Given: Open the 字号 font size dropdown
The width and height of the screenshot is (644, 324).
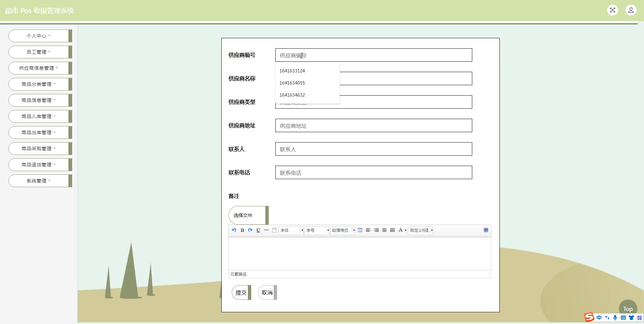Looking at the screenshot, I should tap(317, 230).
